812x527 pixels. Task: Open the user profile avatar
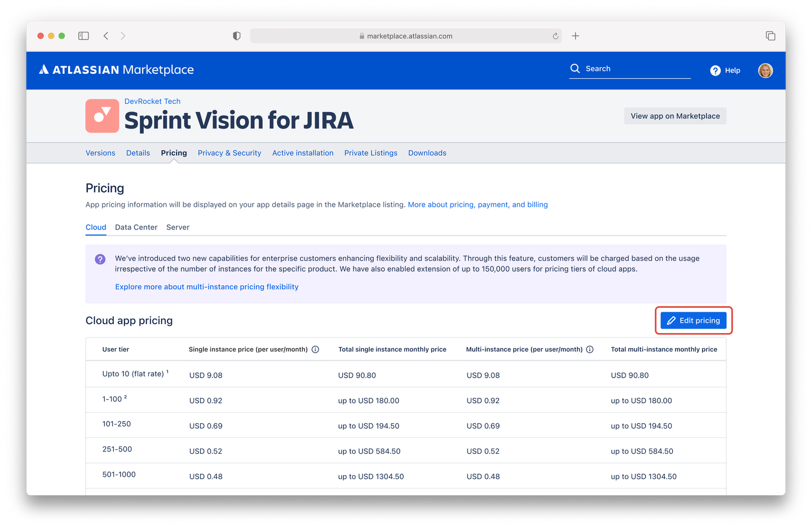coord(765,70)
